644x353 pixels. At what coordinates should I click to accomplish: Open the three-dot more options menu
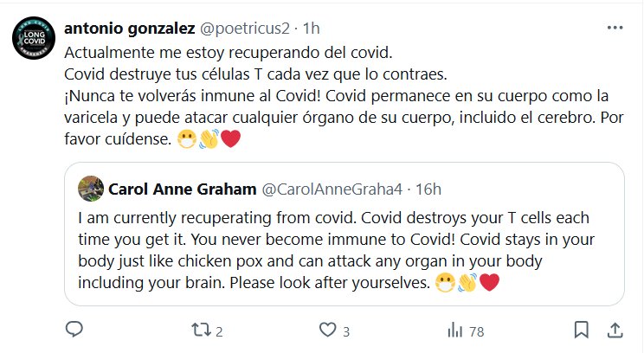(x=615, y=28)
